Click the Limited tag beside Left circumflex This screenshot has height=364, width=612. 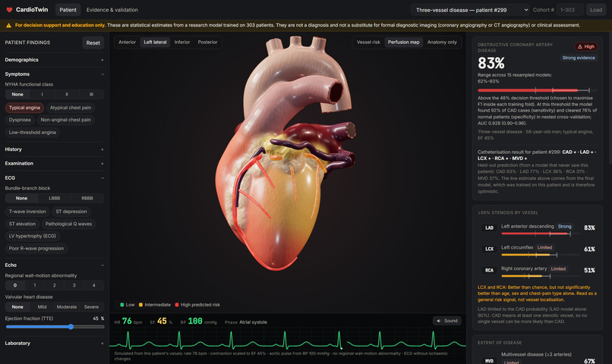pos(544,247)
